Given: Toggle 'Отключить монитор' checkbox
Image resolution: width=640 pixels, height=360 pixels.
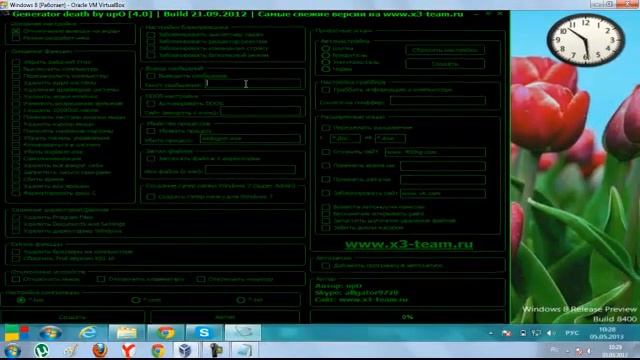Looking at the screenshot, I should click(x=200, y=279).
